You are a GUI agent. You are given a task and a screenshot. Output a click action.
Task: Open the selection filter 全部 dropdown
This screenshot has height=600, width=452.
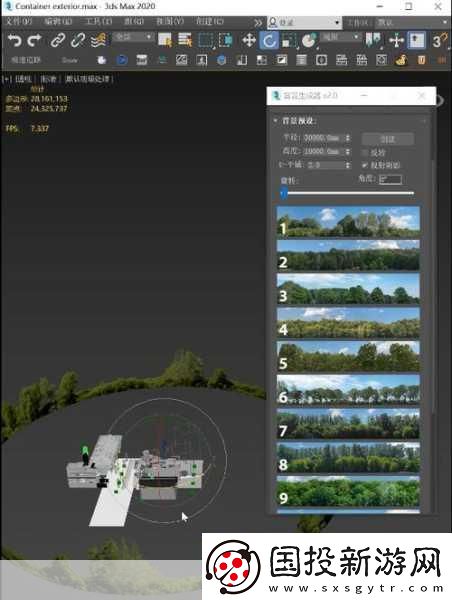pyautogui.click(x=133, y=37)
